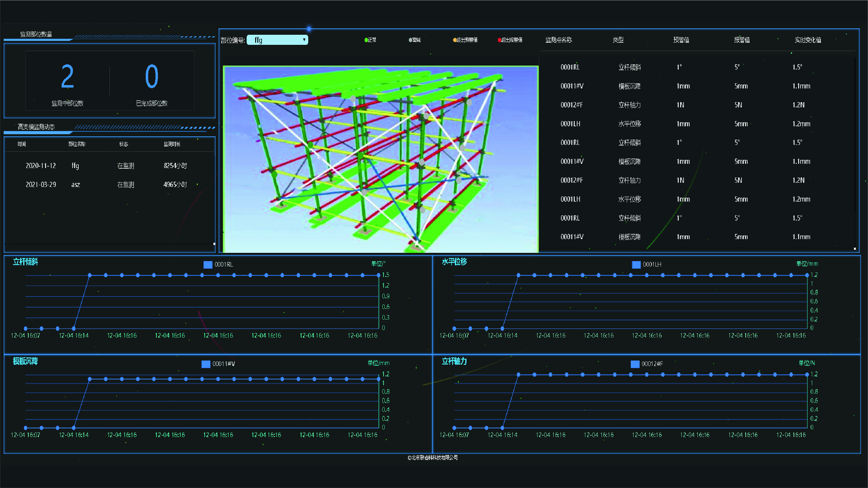Click 在监测 status in the 2020-11-12 row
This screenshot has height=488, width=868.
125,166
